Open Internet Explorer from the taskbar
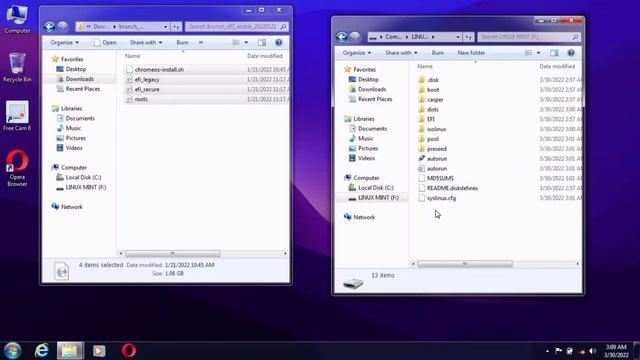 coord(42,351)
